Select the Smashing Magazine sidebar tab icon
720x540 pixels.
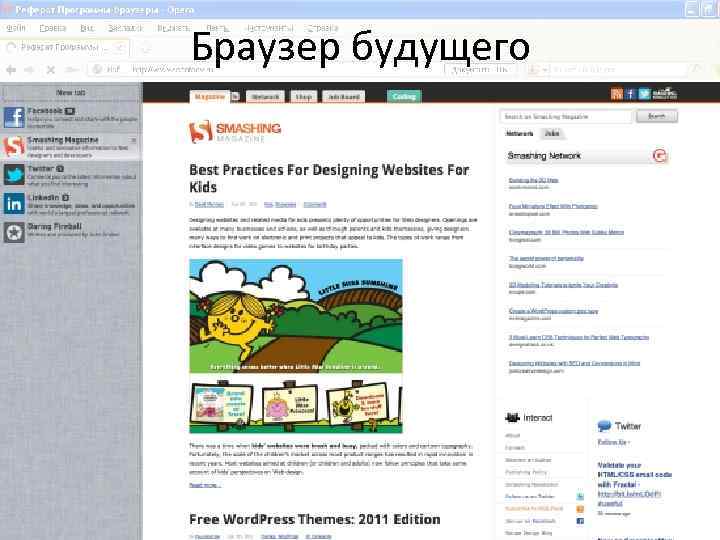[x=14, y=146]
